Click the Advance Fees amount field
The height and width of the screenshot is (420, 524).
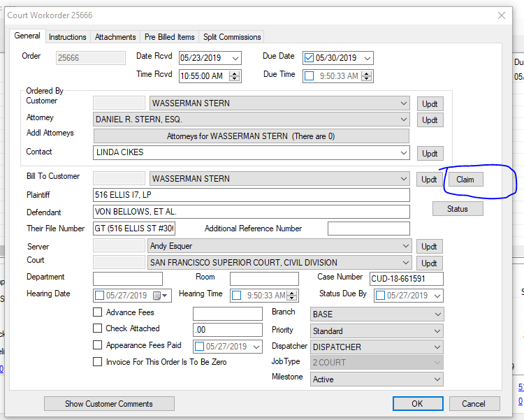228,314
